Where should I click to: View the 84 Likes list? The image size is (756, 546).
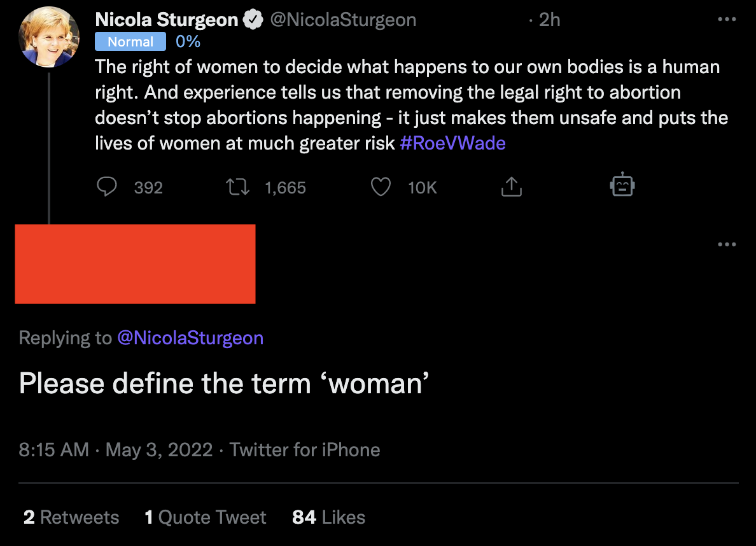pos(329,517)
